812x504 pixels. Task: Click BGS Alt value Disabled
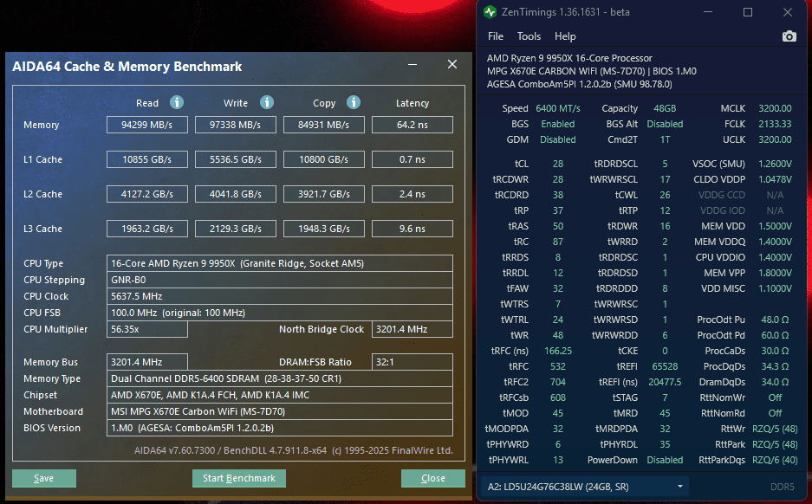click(665, 124)
